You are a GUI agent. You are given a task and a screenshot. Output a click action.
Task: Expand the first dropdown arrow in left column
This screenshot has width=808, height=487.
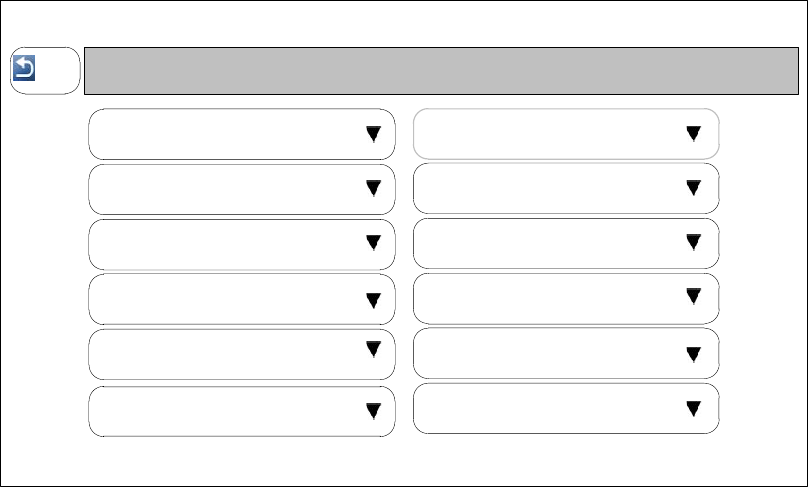pos(373,134)
